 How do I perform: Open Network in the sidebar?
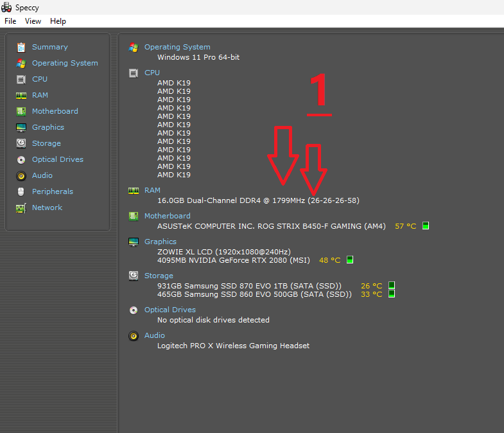47,208
